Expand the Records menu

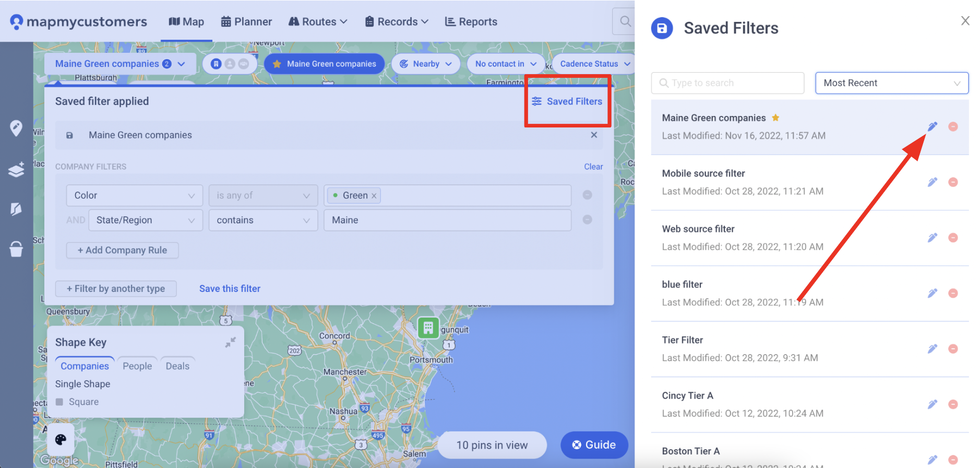click(397, 21)
